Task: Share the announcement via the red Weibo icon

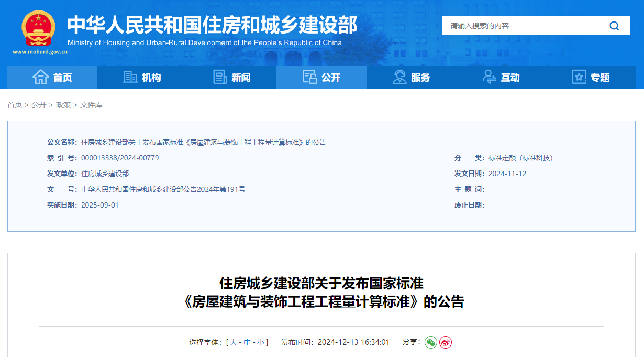Action: pyautogui.click(x=446, y=342)
